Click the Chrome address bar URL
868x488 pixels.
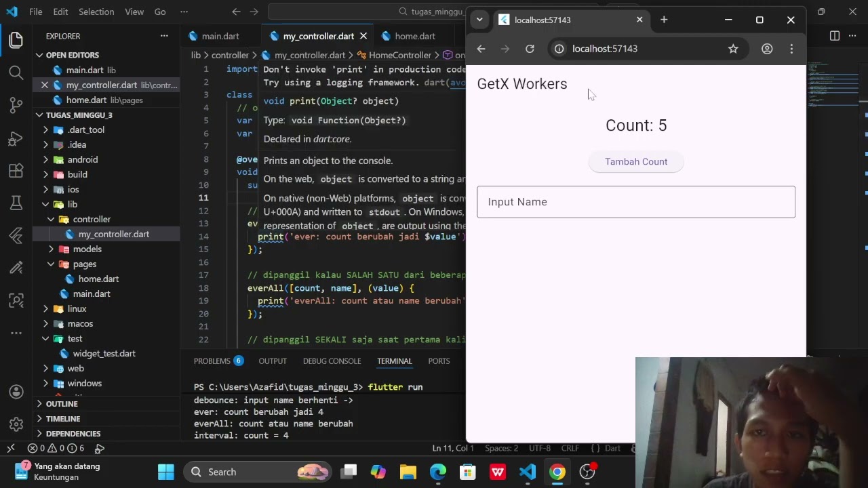pos(605,49)
